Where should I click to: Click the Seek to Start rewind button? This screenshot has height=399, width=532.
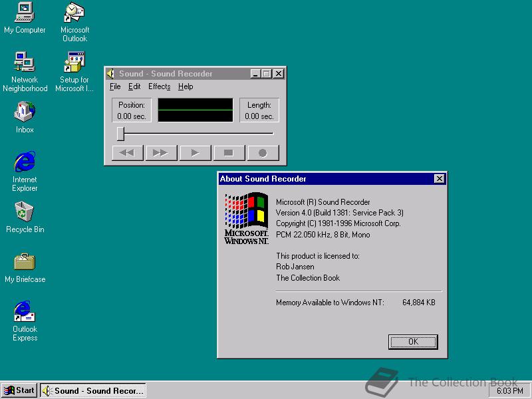128,153
